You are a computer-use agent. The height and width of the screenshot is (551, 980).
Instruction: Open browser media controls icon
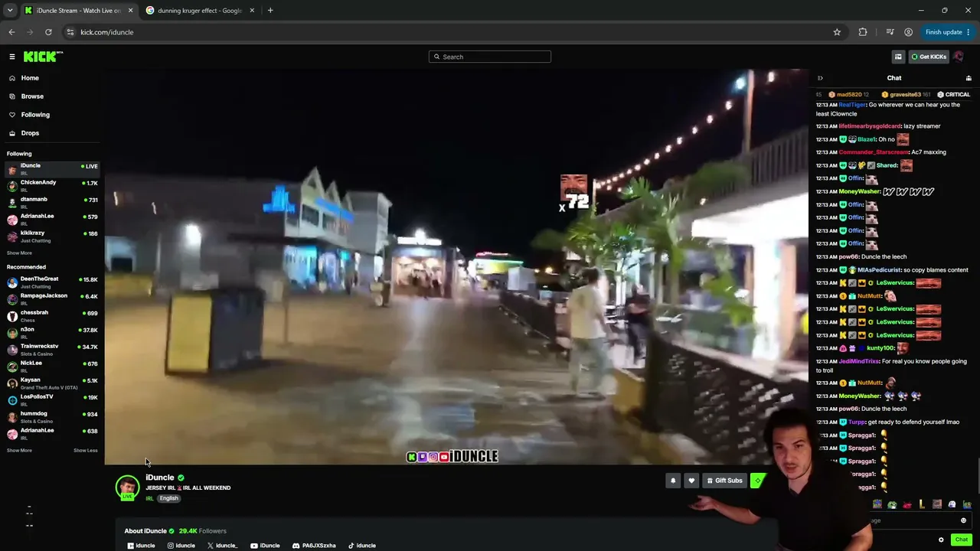[x=890, y=32]
